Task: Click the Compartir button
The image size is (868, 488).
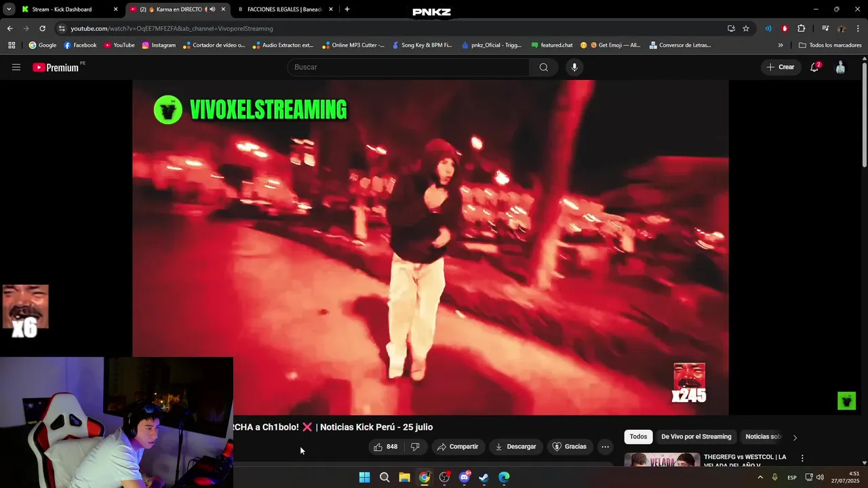Action: tap(458, 447)
